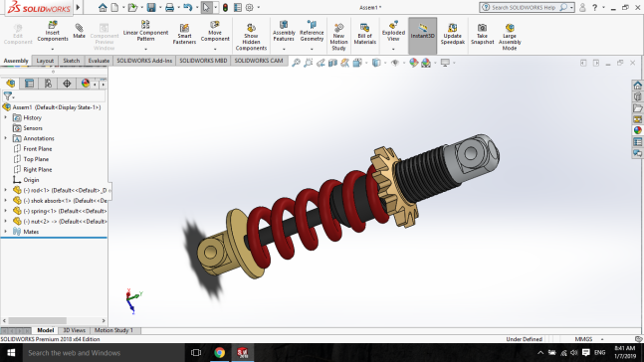Expand the nut<2> component
Viewport: 644px width, 362px height.
6,221
